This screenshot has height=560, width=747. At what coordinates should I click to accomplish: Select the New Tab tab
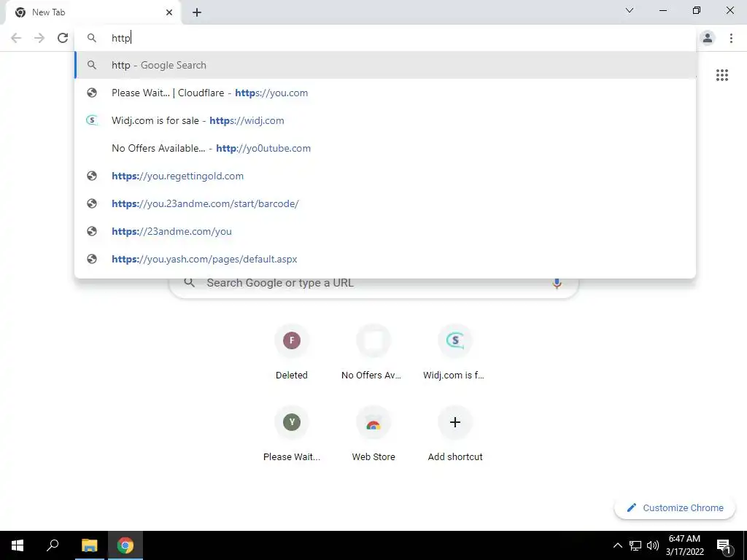point(93,12)
